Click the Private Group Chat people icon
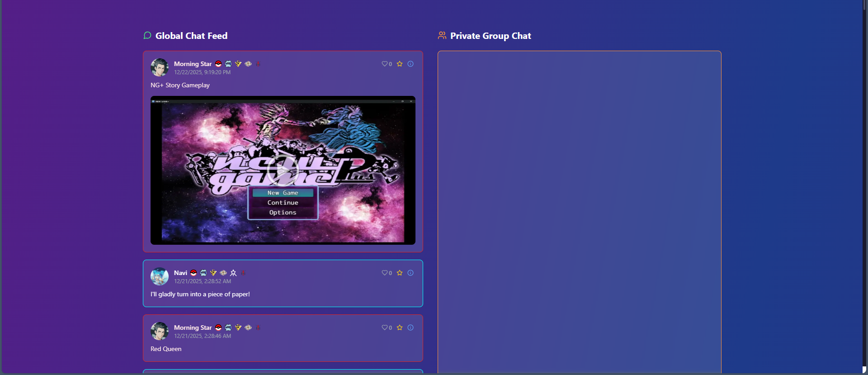 click(442, 35)
